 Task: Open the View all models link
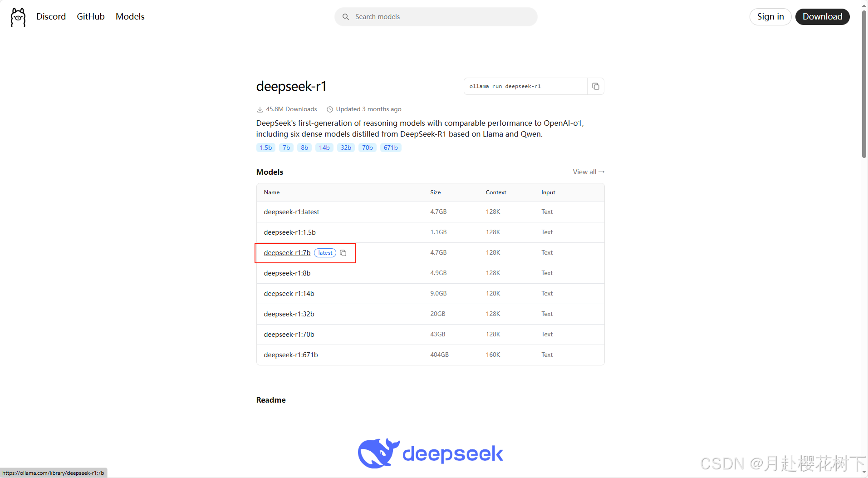tap(588, 172)
